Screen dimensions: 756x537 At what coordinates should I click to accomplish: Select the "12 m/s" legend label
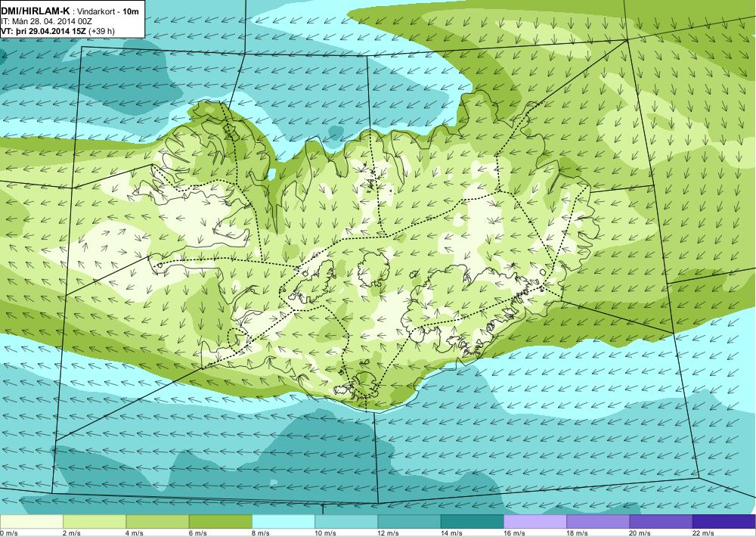[389, 533]
